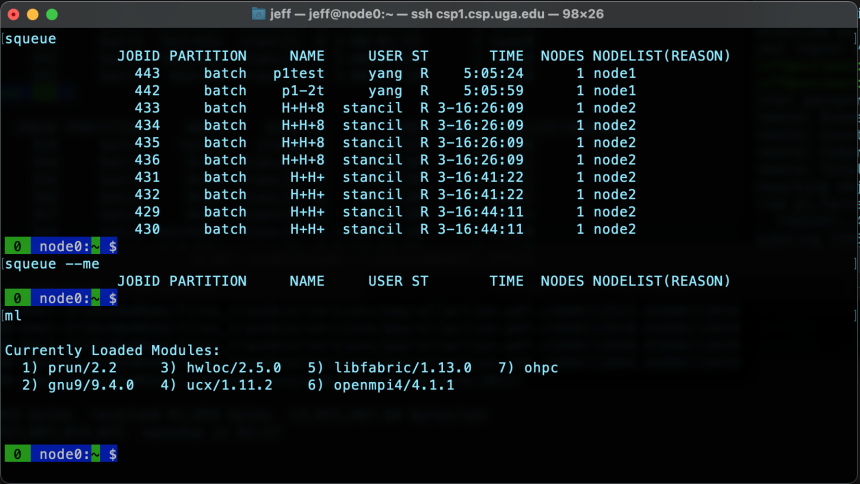The image size is (860, 484).
Task: Click the squeue --me command text
Action: (52, 264)
